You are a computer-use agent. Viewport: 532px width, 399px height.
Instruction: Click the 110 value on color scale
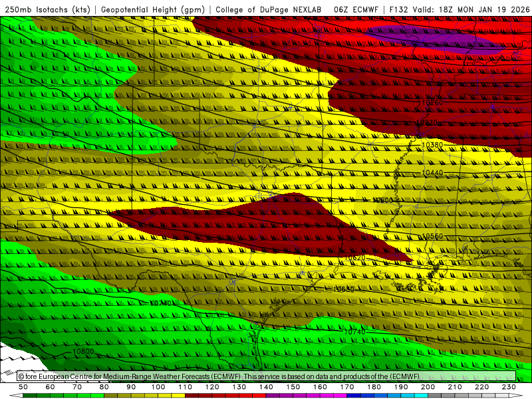(186, 387)
